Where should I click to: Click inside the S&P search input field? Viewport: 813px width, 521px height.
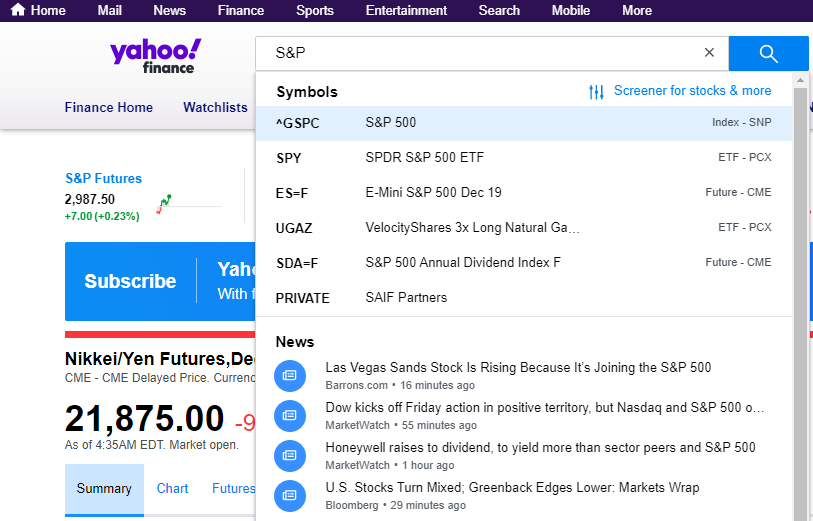coord(480,53)
